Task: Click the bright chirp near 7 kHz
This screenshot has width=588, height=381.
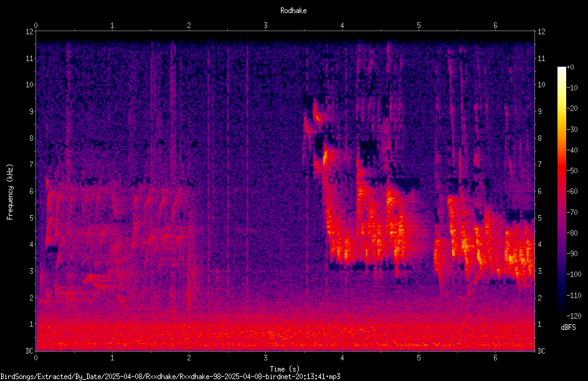Action: coord(325,157)
